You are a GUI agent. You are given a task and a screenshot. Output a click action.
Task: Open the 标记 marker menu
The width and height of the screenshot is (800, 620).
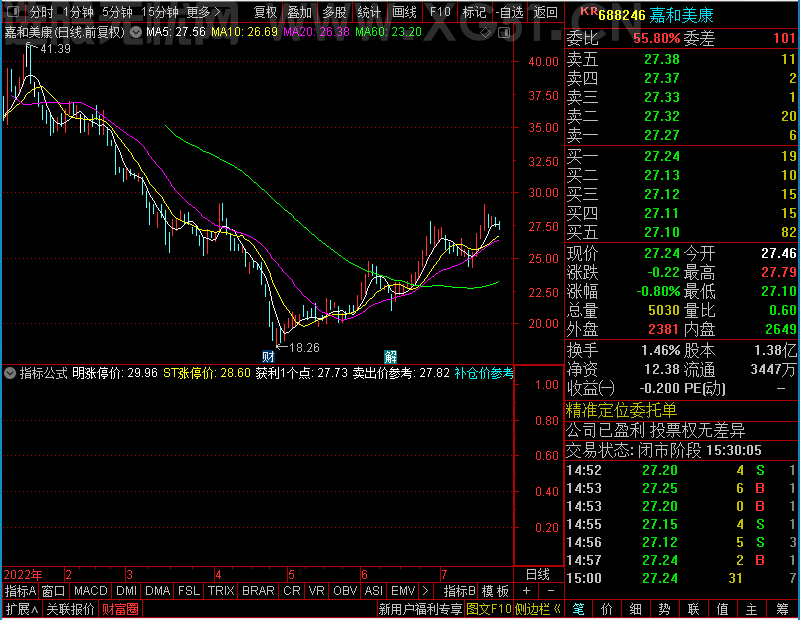474,12
